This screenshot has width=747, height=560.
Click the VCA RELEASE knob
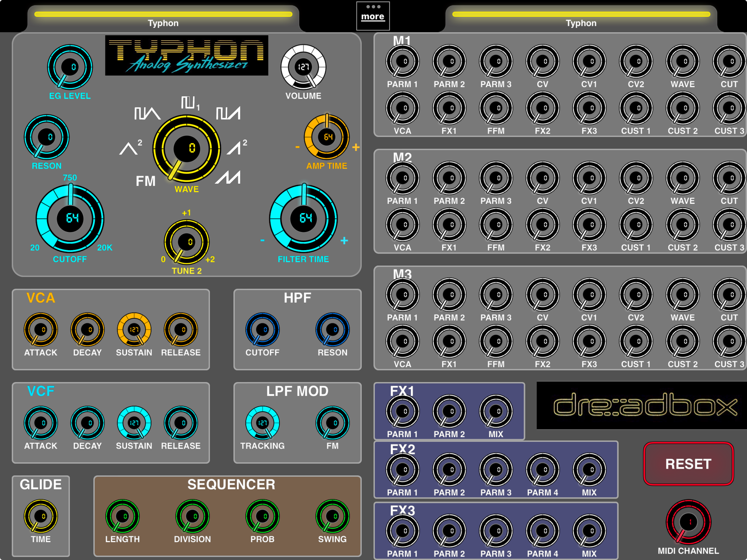click(181, 329)
